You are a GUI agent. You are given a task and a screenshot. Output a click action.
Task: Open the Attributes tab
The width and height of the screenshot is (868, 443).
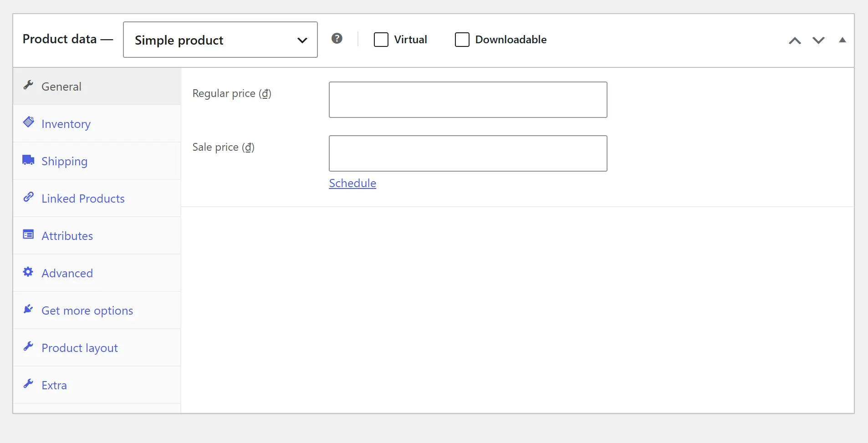click(x=97, y=236)
